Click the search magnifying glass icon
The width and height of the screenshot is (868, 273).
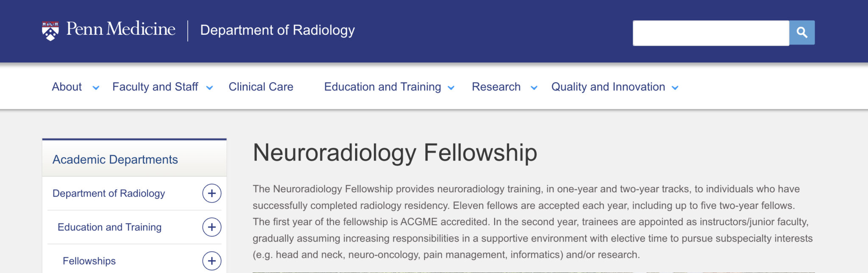tap(801, 32)
